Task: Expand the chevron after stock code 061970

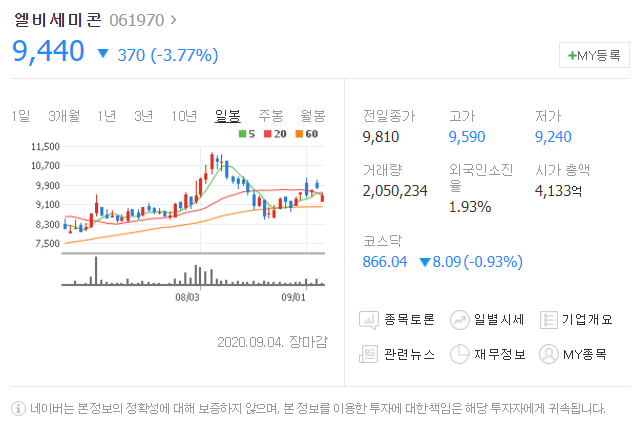Action: coord(174,20)
